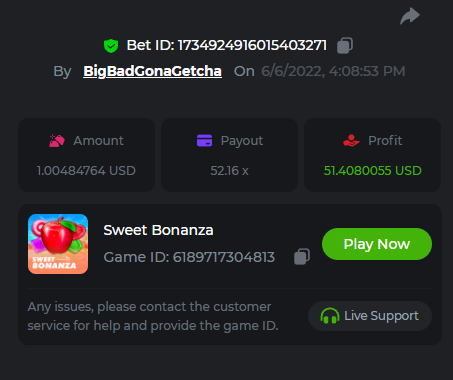This screenshot has height=380, width=453.
Task: Click the red Profit hand icon
Action: pyautogui.click(x=351, y=140)
